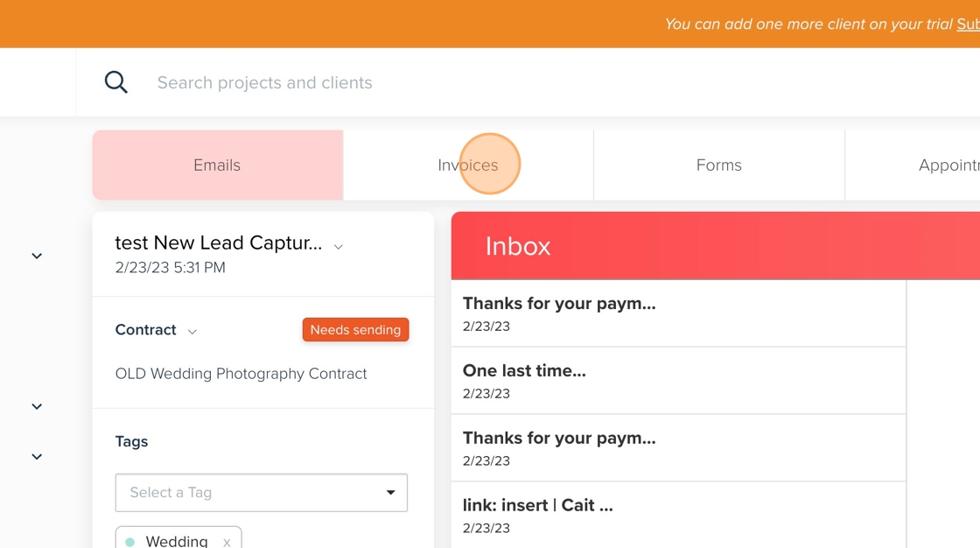
Task: Follow the Subscribe link in the trial banner
Action: pos(968,25)
